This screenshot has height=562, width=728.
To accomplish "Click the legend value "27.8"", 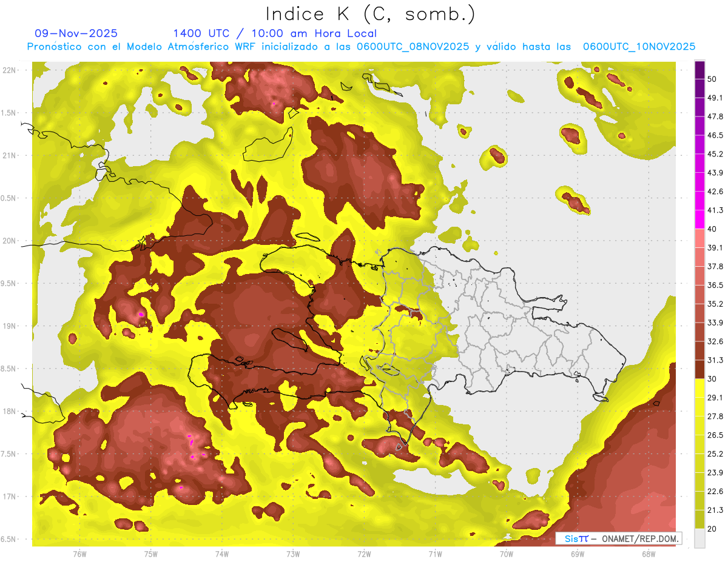I will (715, 416).
